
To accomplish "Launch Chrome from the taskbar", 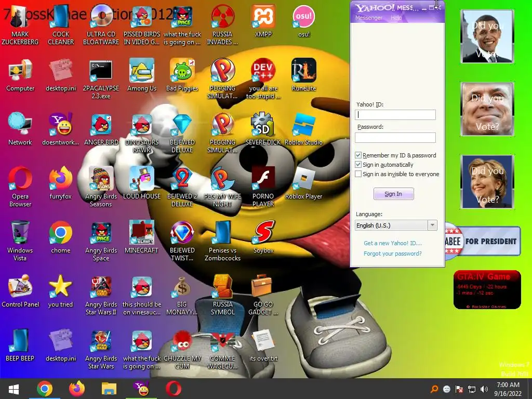I will pyautogui.click(x=45, y=389).
